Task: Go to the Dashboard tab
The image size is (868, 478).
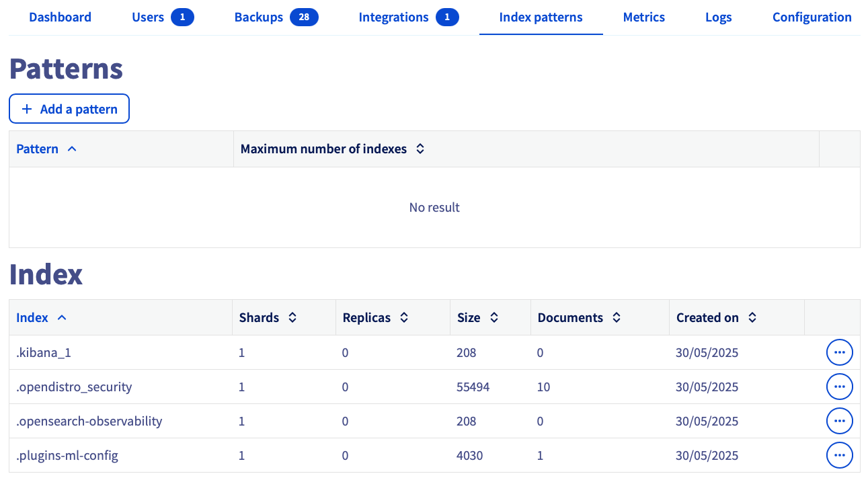Action: (x=61, y=17)
